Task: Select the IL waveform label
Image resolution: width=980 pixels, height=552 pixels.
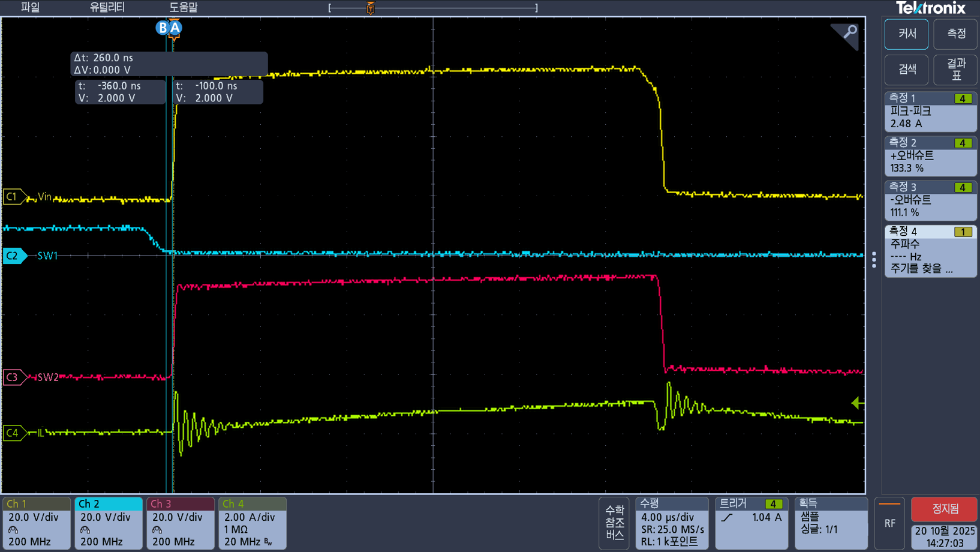Action: tap(41, 433)
